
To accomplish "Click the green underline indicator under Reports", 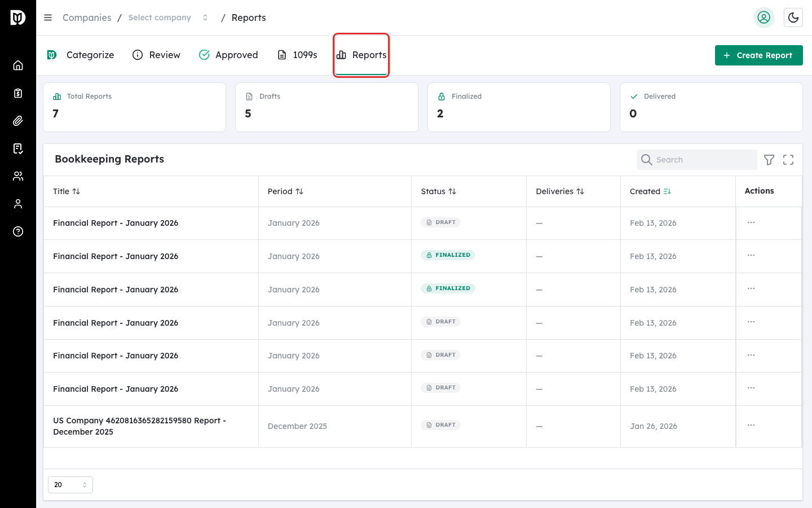I will [361, 73].
